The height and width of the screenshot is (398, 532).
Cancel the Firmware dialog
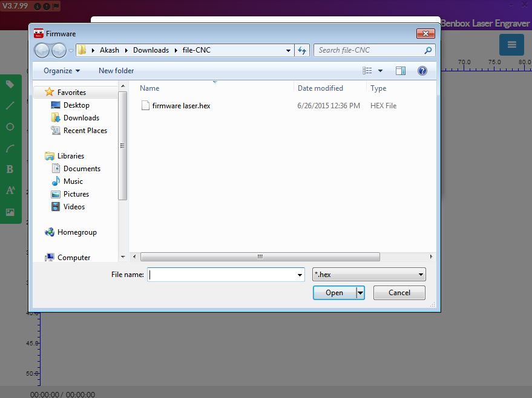[399, 293]
